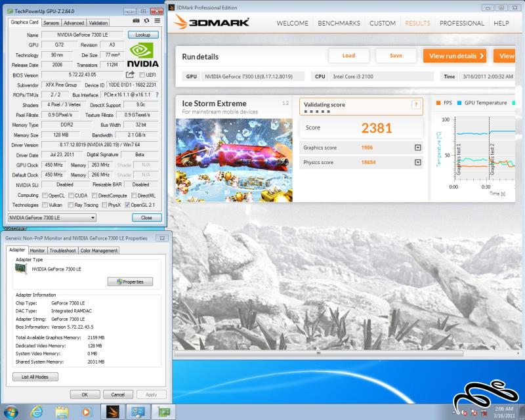Click the List All Modes button
This screenshot has height=420, width=525.
click(35, 377)
